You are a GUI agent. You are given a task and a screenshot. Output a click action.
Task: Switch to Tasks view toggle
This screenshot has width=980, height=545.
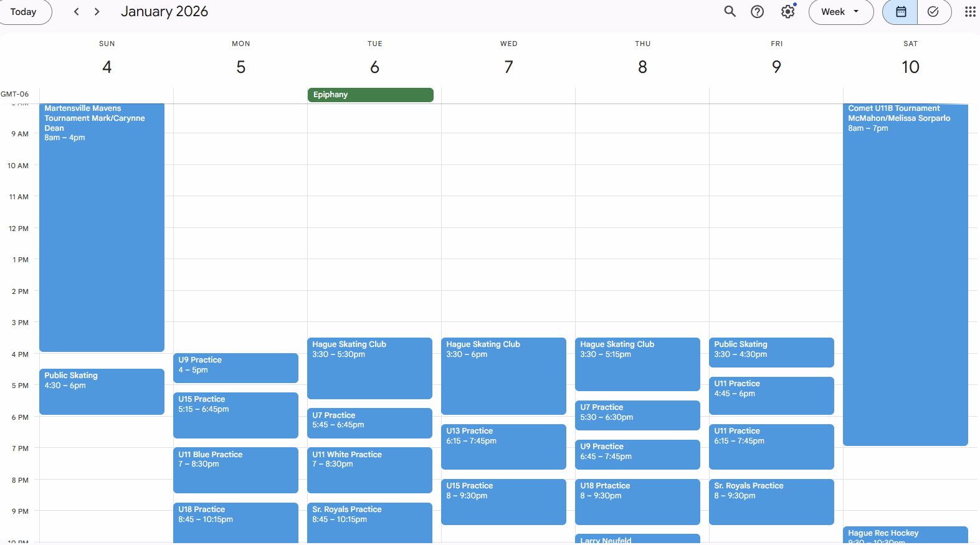tap(933, 11)
